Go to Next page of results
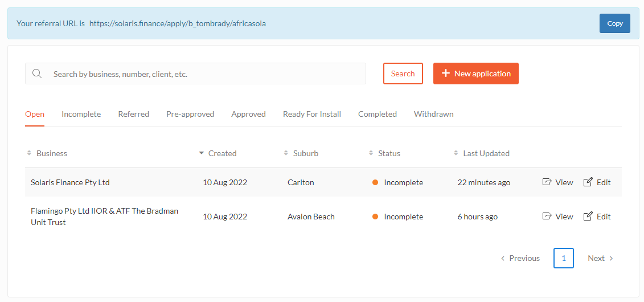The width and height of the screenshot is (644, 302). [x=600, y=258]
